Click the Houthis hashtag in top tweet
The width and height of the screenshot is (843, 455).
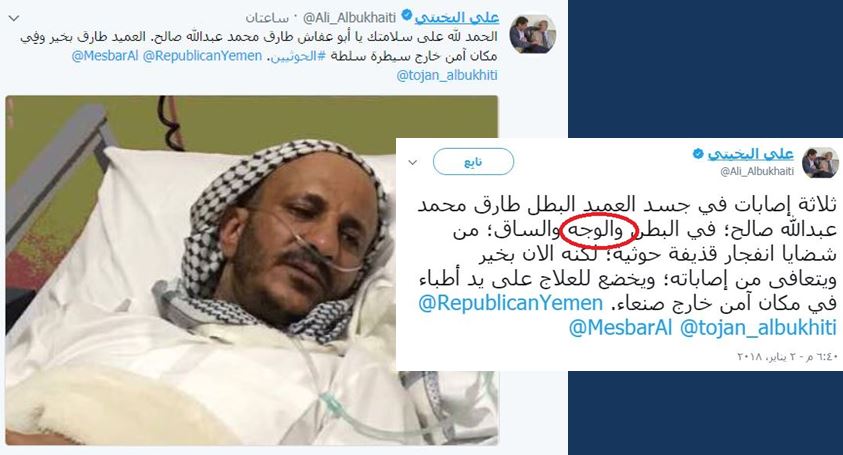pos(297,56)
